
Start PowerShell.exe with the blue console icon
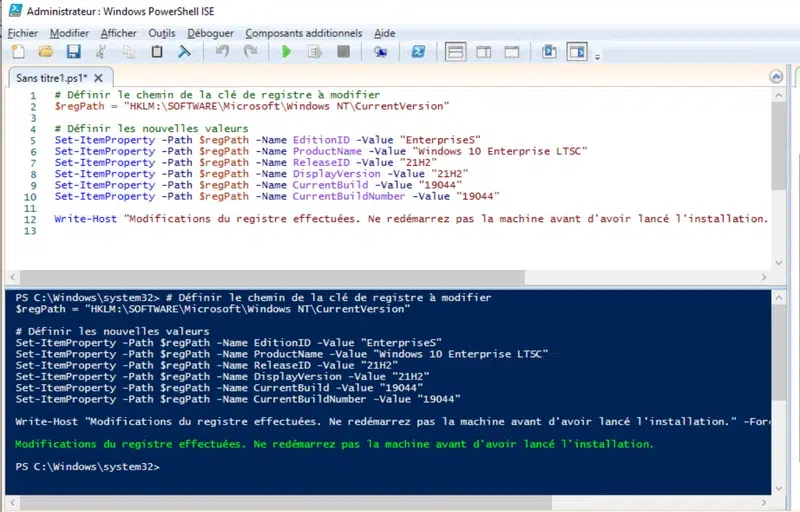point(418,52)
